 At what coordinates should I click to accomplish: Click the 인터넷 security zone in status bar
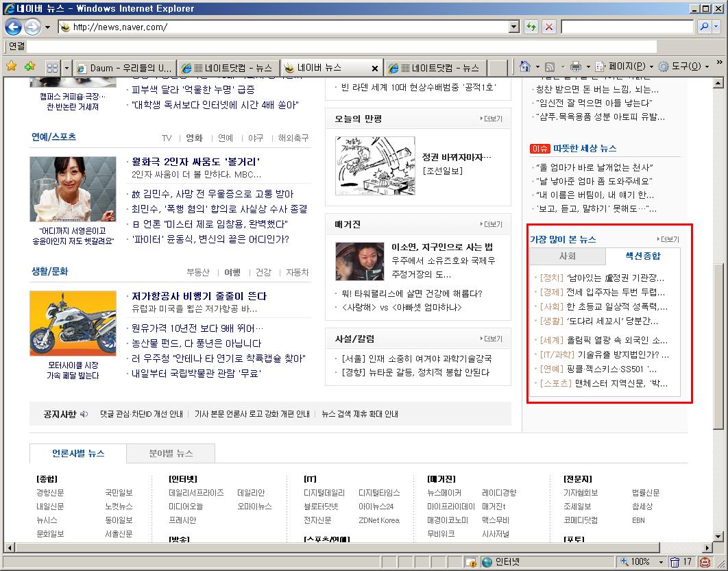tap(501, 562)
